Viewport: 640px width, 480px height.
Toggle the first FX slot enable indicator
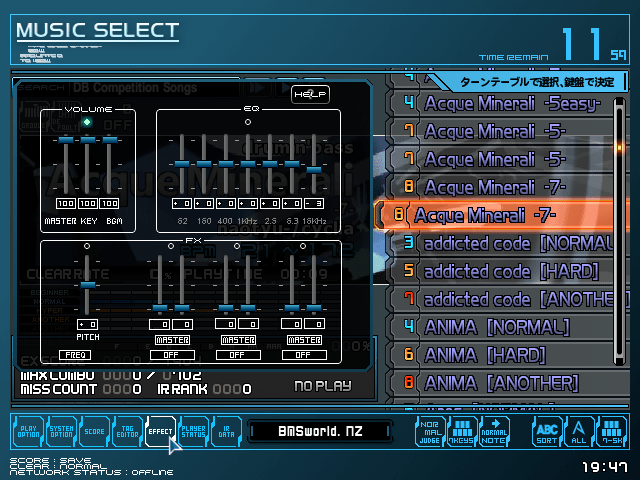(171, 246)
